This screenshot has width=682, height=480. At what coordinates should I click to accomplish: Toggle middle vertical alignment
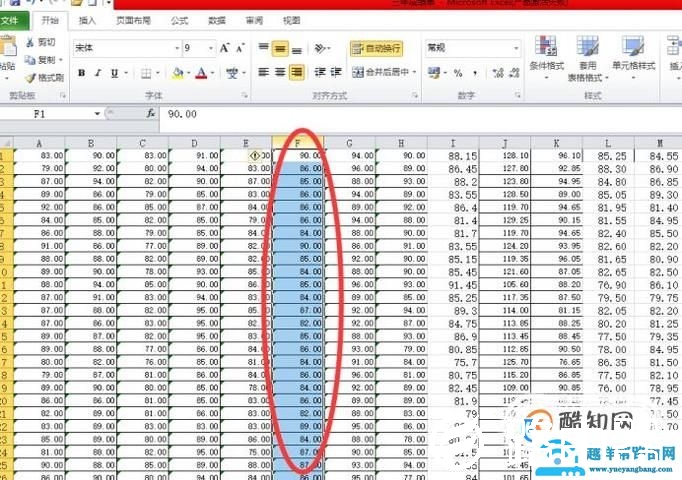pyautogui.click(x=280, y=49)
